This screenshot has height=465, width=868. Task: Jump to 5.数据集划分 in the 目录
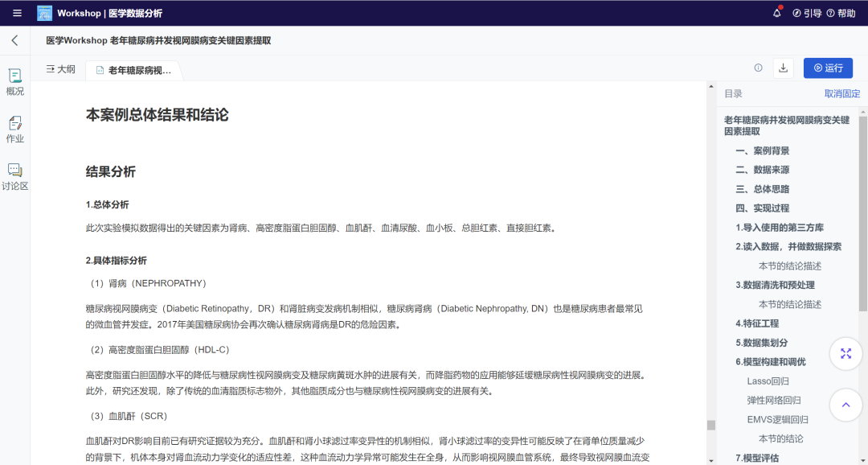click(x=761, y=343)
